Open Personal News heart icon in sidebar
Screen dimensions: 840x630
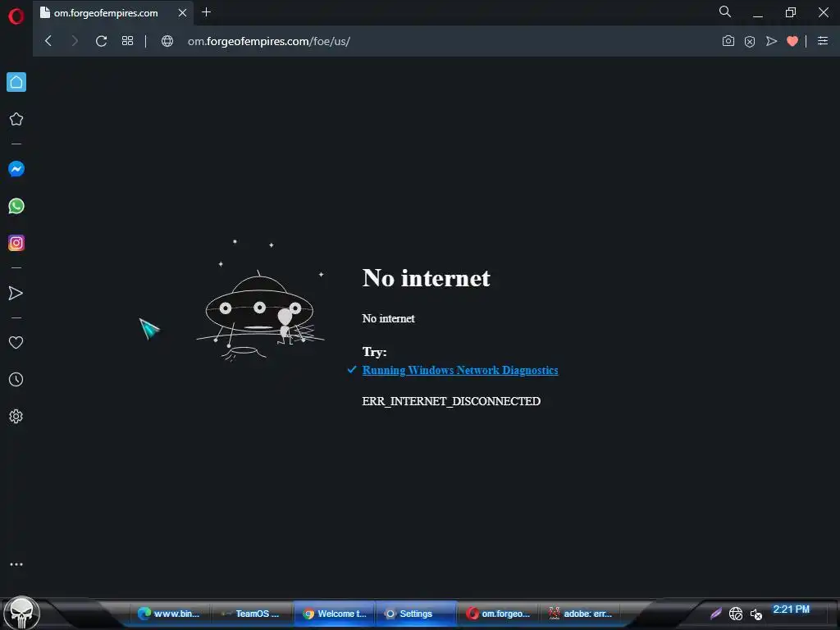[x=16, y=342]
